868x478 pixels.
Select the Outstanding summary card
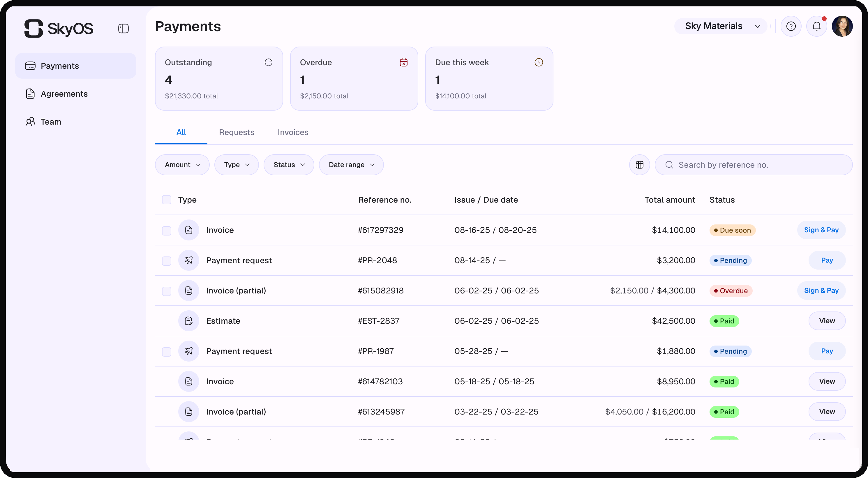click(x=219, y=79)
